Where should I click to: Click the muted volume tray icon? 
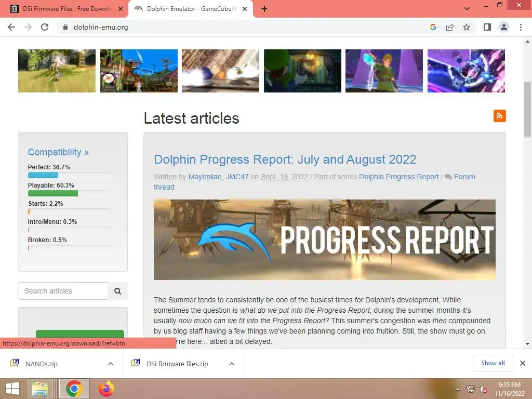click(x=483, y=390)
